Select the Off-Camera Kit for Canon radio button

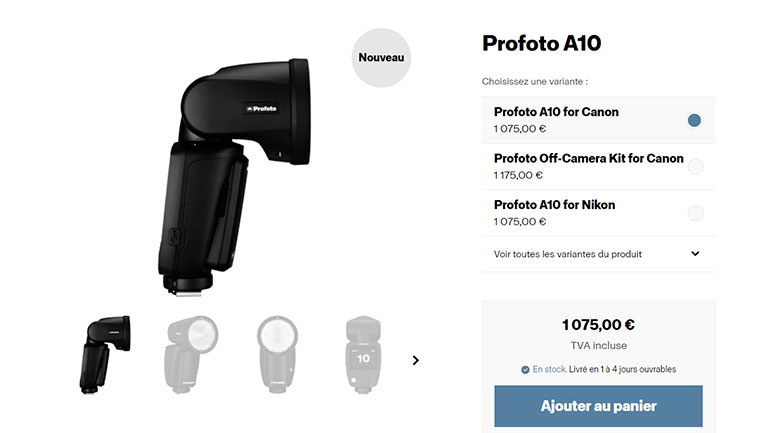pos(695,167)
